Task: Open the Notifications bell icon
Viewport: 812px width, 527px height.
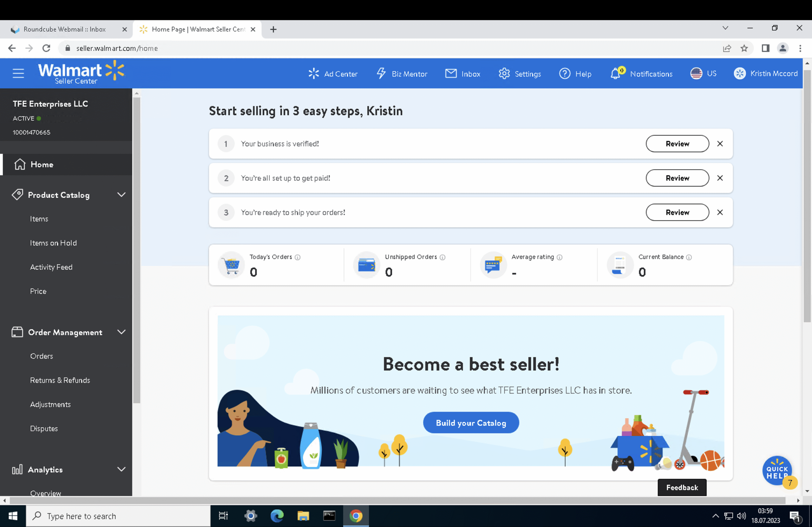Action: [615, 74]
